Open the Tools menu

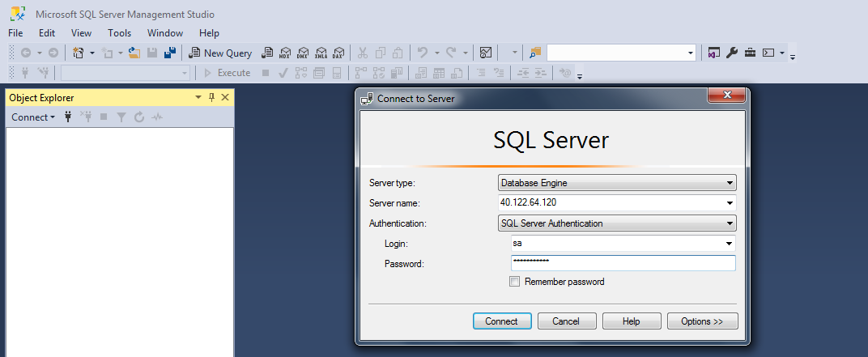120,33
